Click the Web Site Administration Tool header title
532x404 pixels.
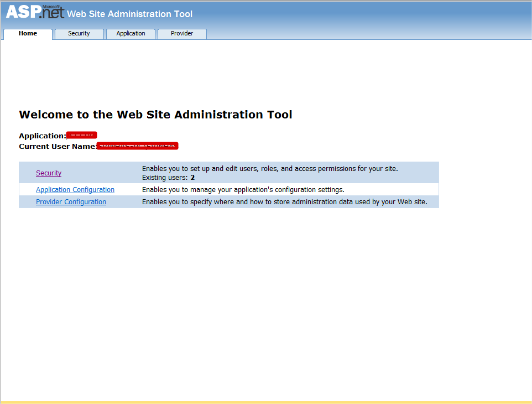tap(130, 14)
